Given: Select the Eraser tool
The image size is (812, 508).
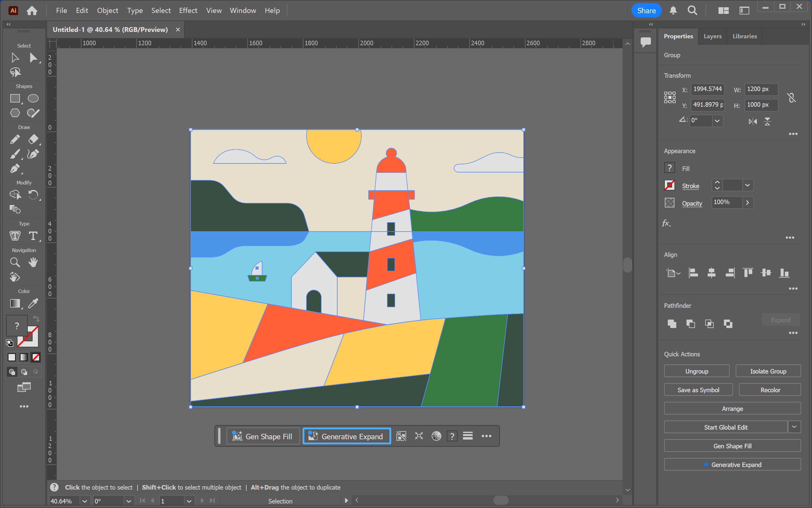Looking at the screenshot, I should 33,139.
